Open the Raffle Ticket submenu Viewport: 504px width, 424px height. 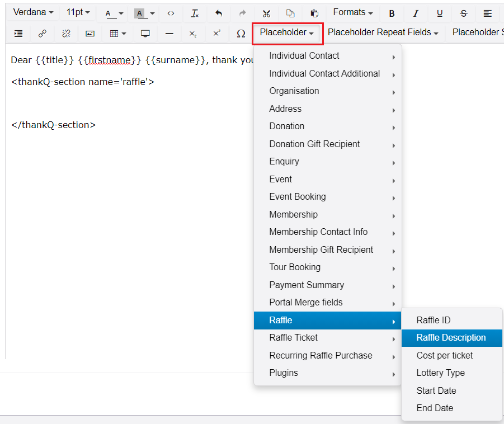click(x=328, y=338)
